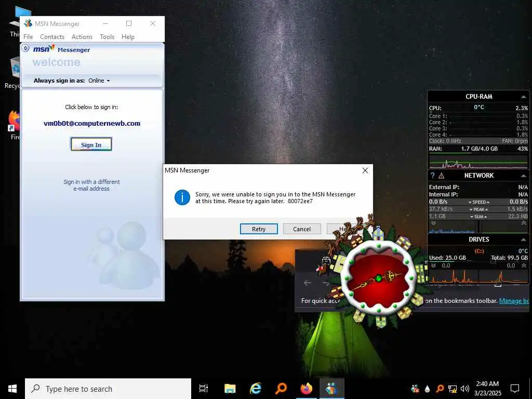Click the taskbar search box
Viewport: 532px width, 399px height.
click(108, 389)
